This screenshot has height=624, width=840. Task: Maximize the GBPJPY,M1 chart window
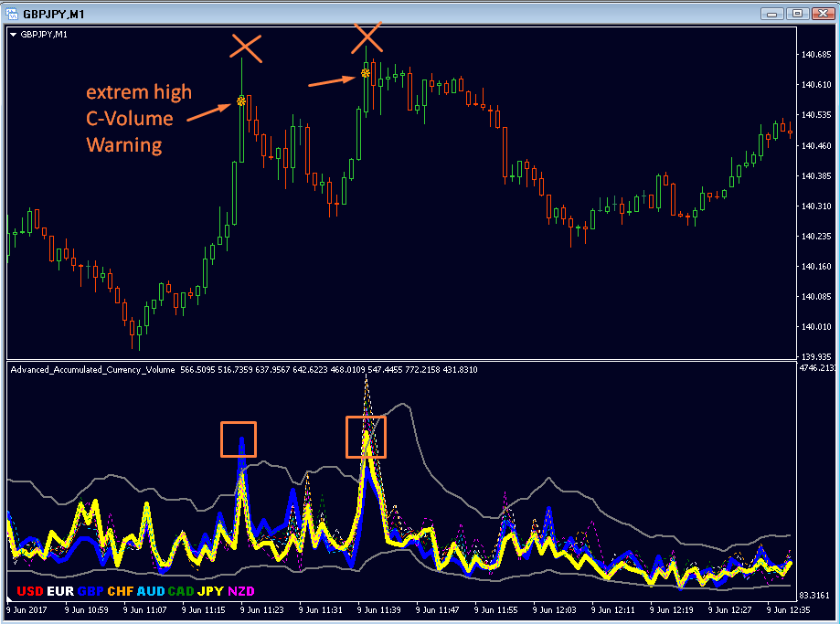[x=798, y=14]
